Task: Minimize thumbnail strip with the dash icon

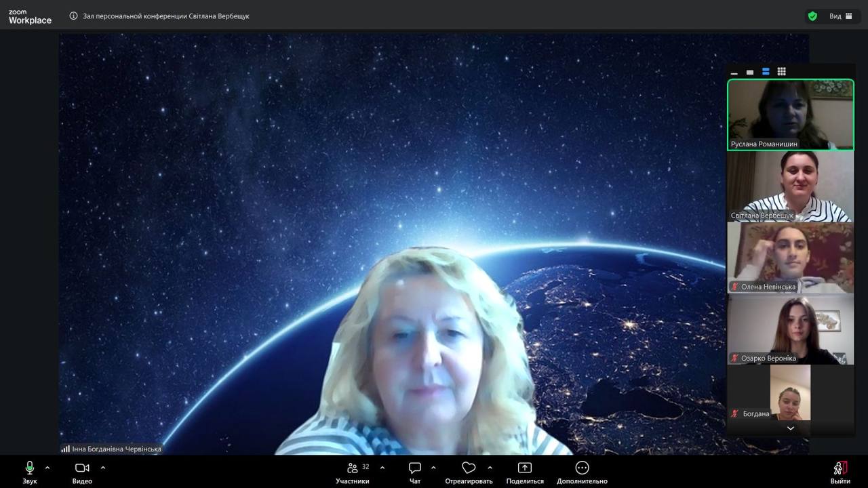Action: coord(734,73)
